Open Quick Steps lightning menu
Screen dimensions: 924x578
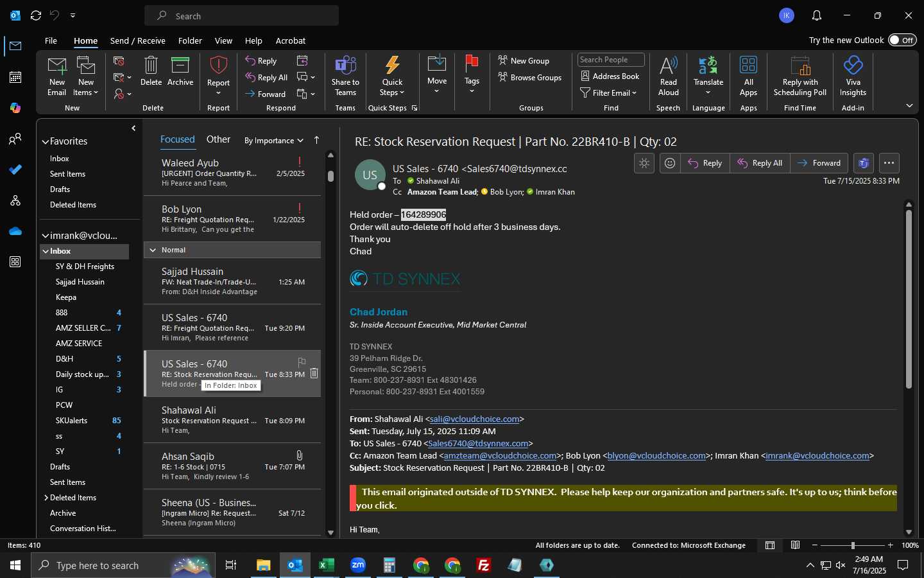[x=392, y=76]
